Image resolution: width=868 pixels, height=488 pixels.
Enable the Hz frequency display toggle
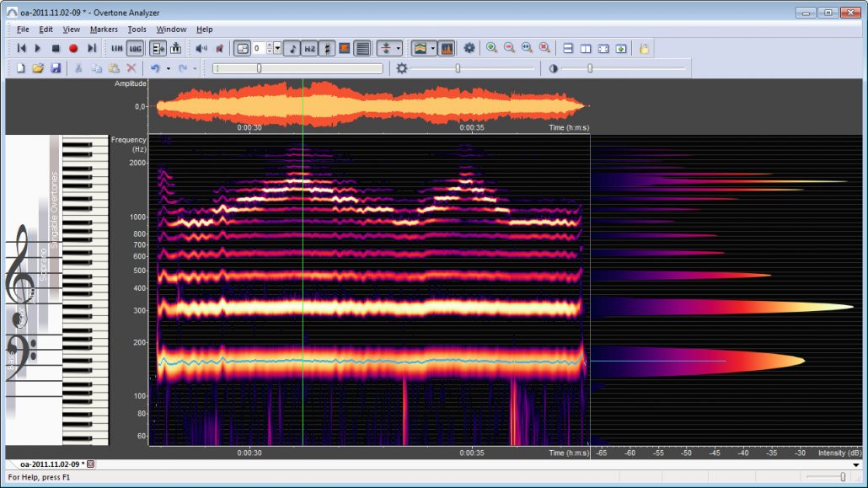coord(308,48)
